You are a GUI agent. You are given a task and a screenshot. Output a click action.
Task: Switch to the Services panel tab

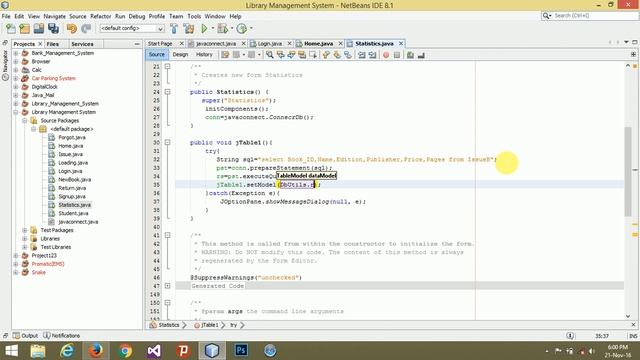coord(82,44)
